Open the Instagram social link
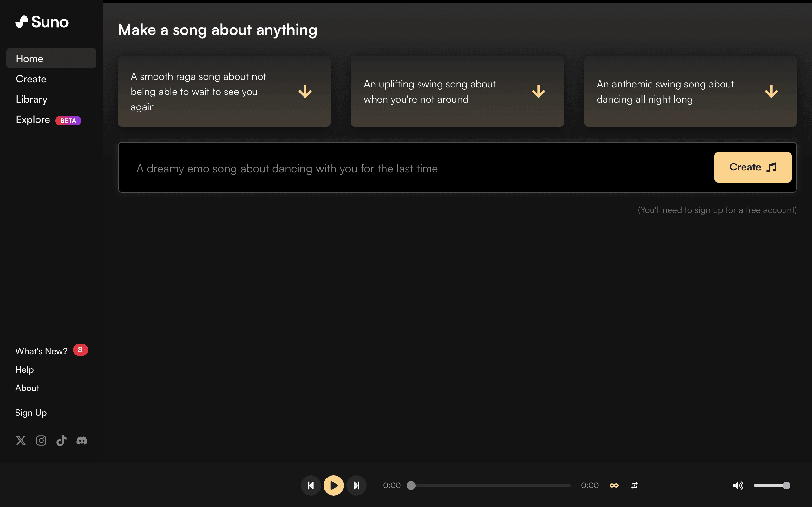The width and height of the screenshot is (812, 507). point(41,440)
